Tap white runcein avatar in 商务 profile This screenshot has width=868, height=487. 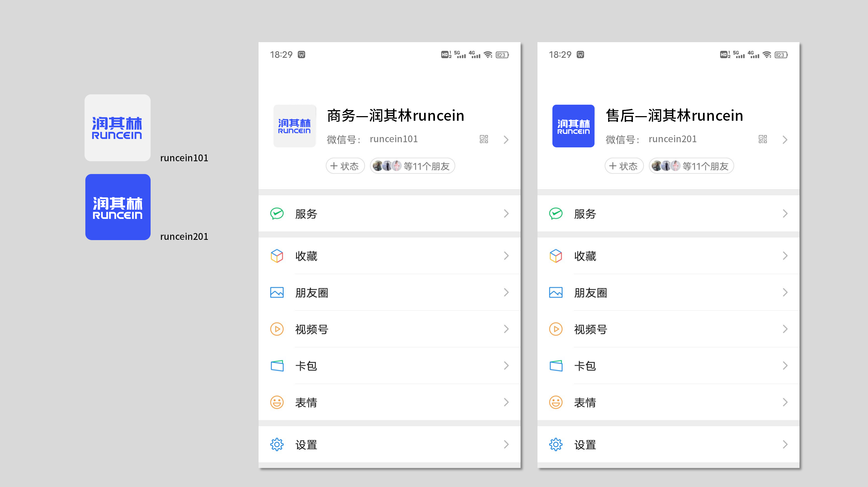294,126
